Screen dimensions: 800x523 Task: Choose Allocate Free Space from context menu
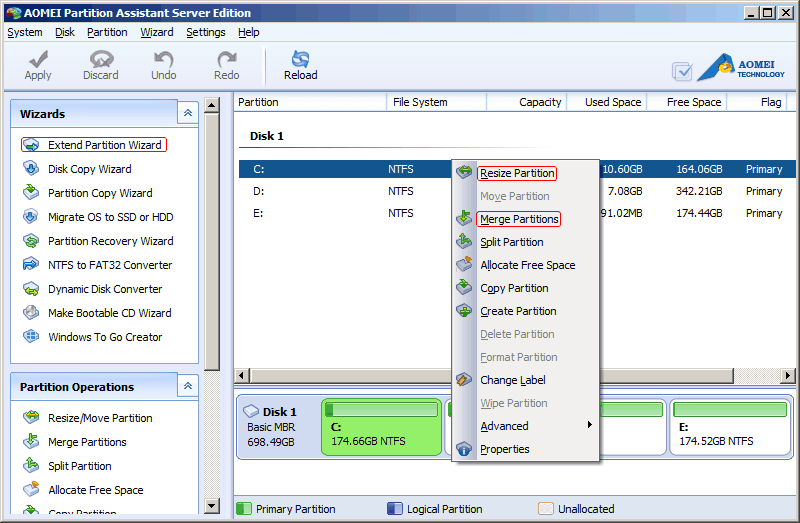[528, 265]
